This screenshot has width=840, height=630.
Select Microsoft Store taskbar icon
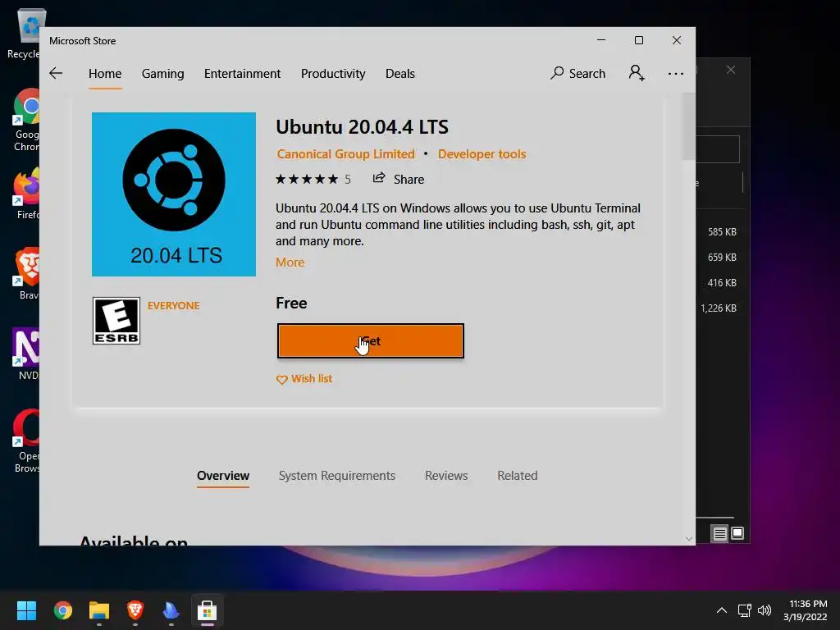208,610
